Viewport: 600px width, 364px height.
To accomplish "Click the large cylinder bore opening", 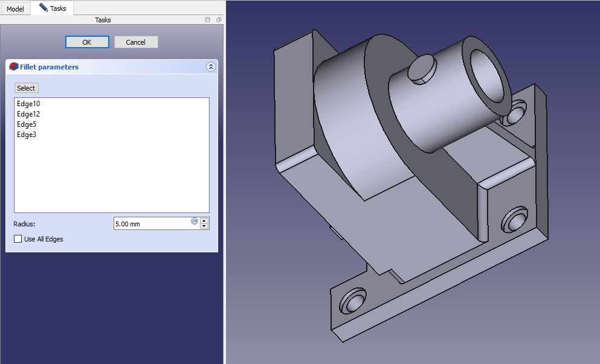I will pyautogui.click(x=487, y=75).
